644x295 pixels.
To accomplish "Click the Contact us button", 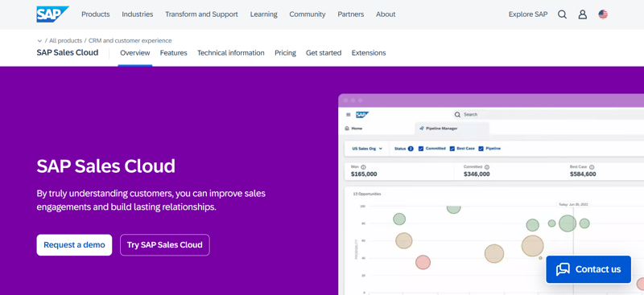I will (x=588, y=269).
